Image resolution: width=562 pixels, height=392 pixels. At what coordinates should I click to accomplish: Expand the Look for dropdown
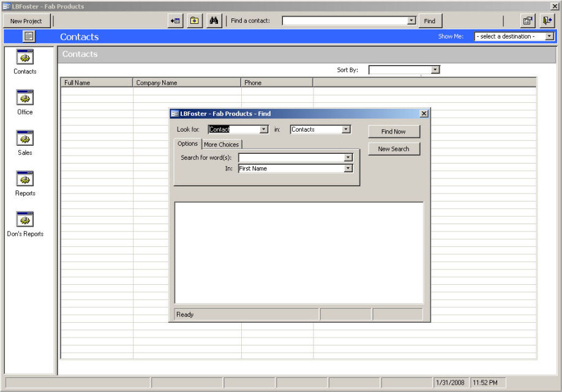tap(264, 129)
